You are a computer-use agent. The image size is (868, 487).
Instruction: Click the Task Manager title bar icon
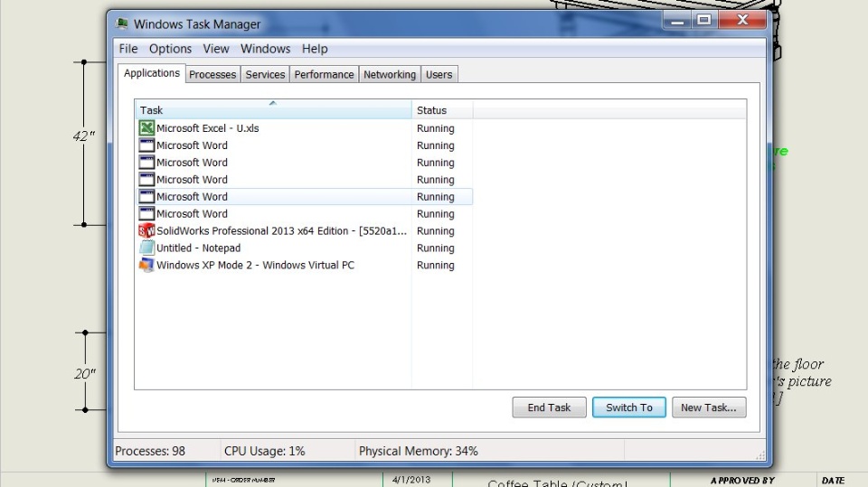tap(122, 23)
